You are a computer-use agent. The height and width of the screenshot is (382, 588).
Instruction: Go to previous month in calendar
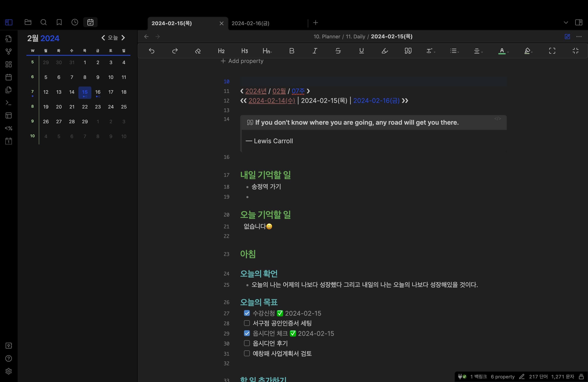point(103,38)
